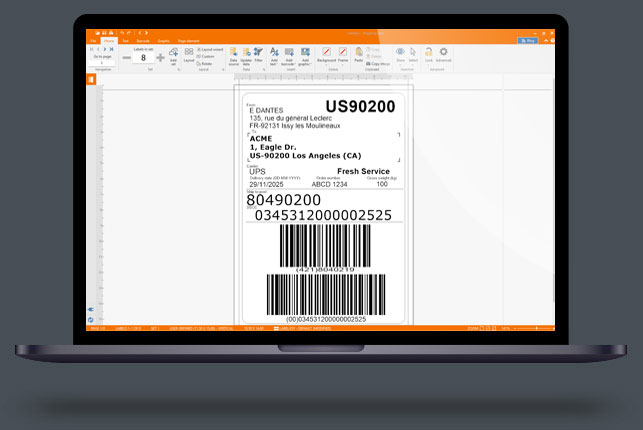643x430 pixels.
Task: Open the File menu tab
Action: pyautogui.click(x=93, y=40)
